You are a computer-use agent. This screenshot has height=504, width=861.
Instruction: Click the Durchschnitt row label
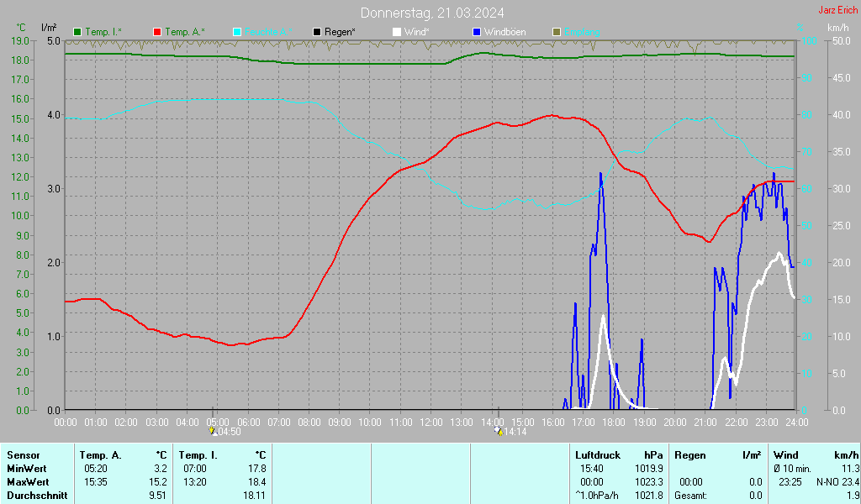[34, 496]
